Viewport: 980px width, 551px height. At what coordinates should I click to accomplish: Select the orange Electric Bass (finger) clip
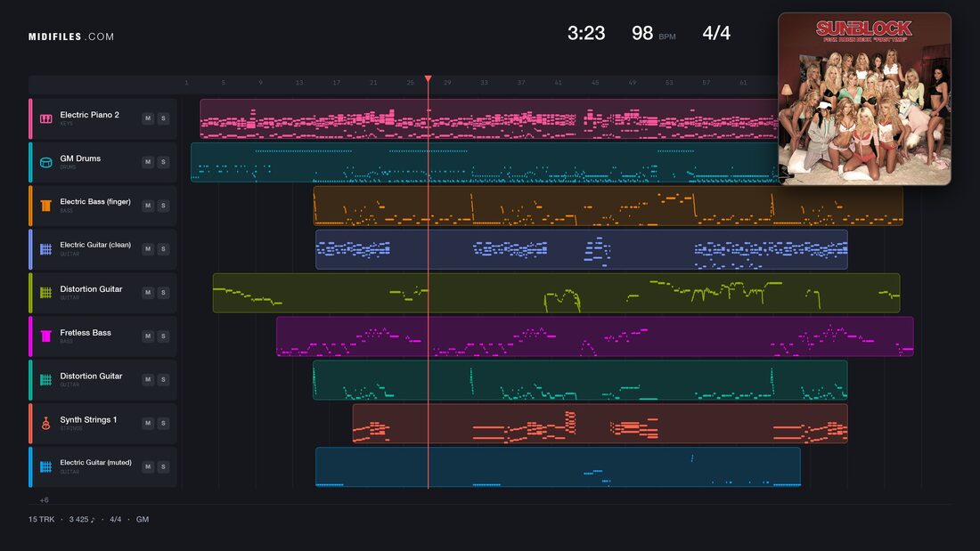point(608,206)
